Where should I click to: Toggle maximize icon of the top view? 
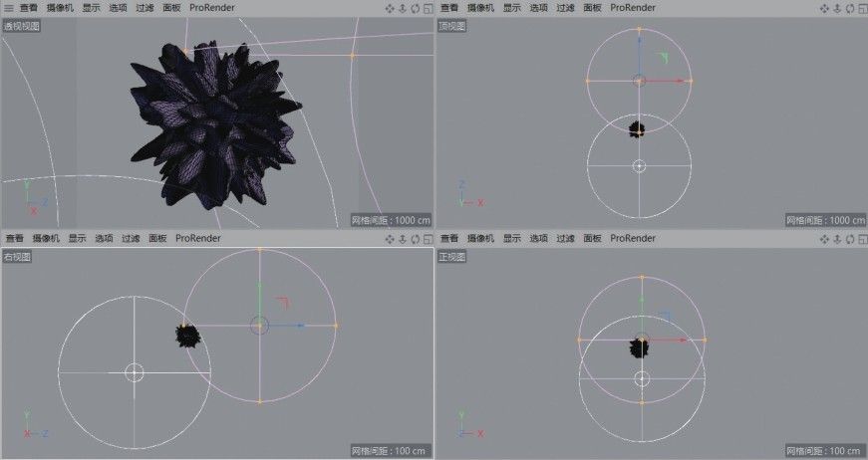[x=862, y=8]
